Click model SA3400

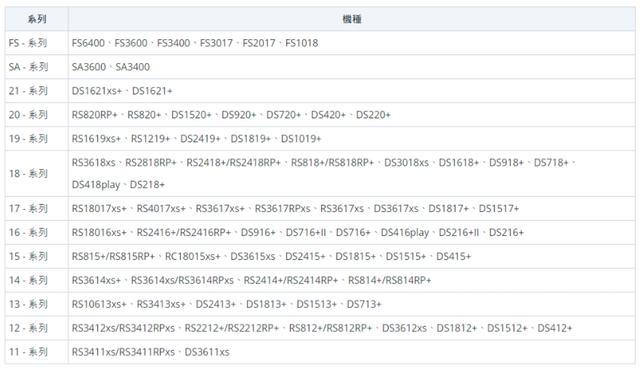(x=133, y=67)
